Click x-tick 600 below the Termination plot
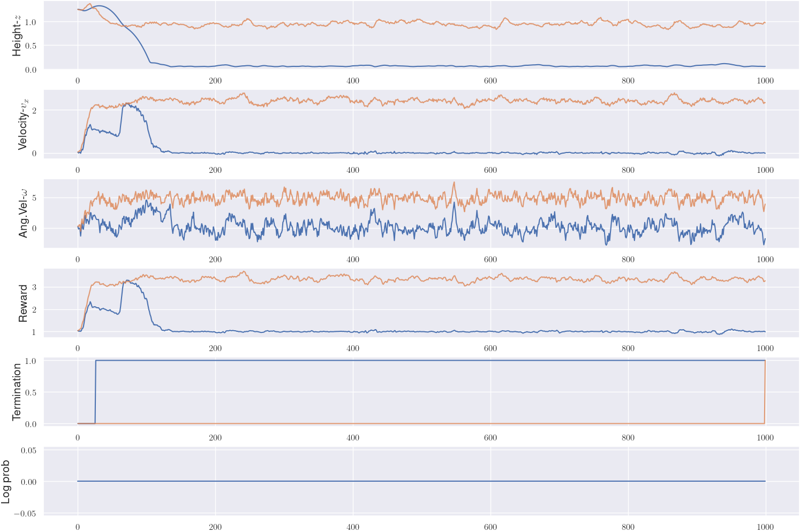The height and width of the screenshot is (532, 800). 490,438
